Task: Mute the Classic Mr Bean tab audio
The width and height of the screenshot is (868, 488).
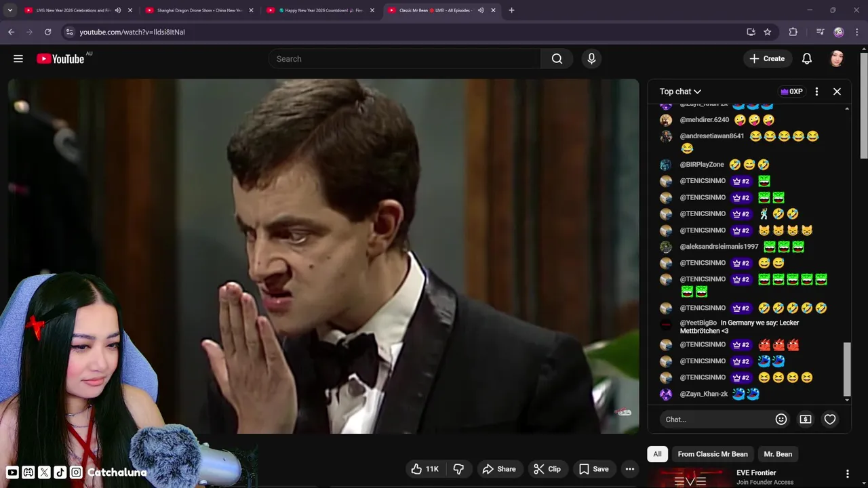Action: [x=481, y=10]
